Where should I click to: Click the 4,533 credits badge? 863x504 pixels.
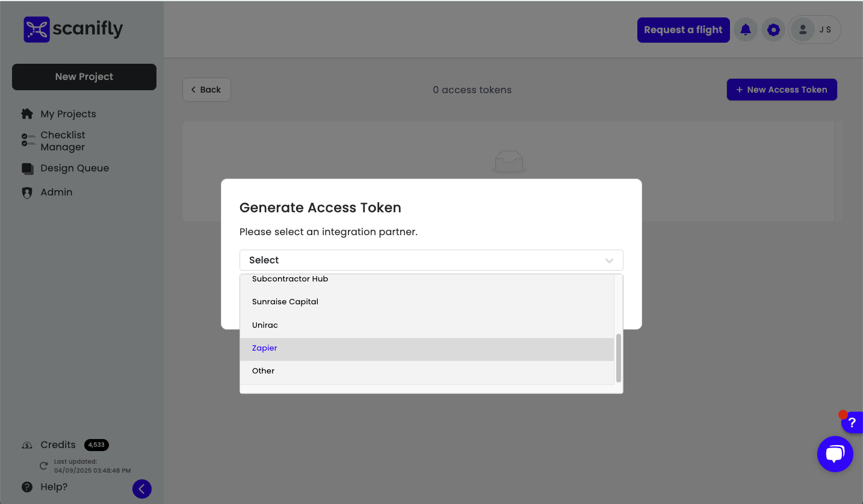point(96,445)
